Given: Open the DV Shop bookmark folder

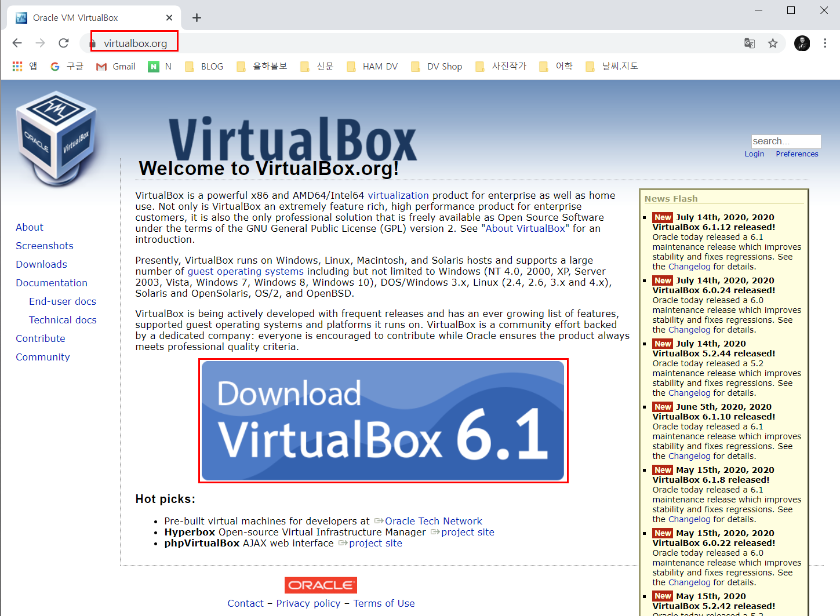Looking at the screenshot, I should 437,66.
